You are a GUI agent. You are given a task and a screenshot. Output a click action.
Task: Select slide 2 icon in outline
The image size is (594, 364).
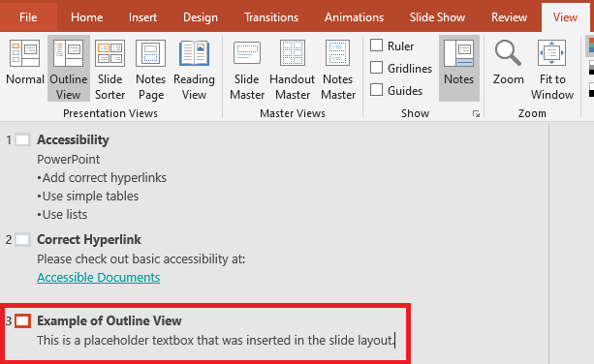click(x=22, y=240)
